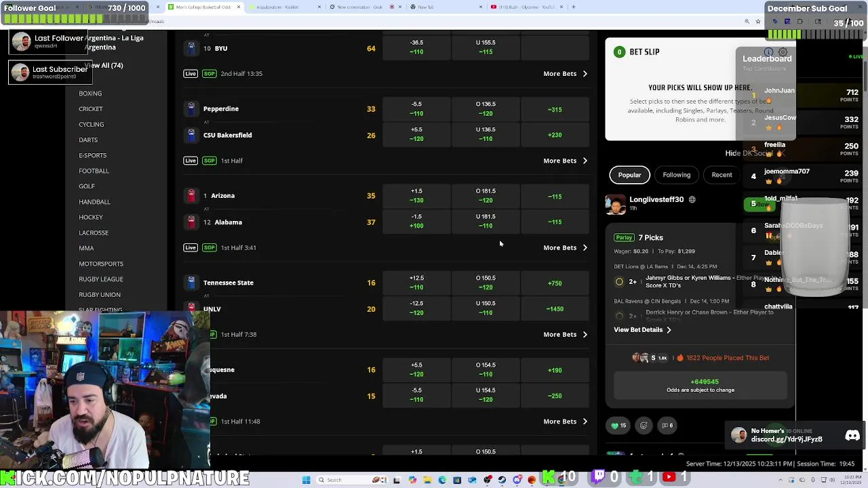Expand More Bets for Arizona-Alabama game
The width and height of the screenshot is (868, 488).
[565, 248]
